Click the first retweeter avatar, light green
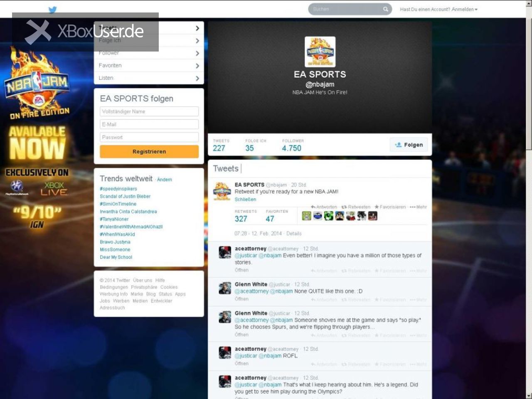This screenshot has height=399, width=532. click(306, 216)
